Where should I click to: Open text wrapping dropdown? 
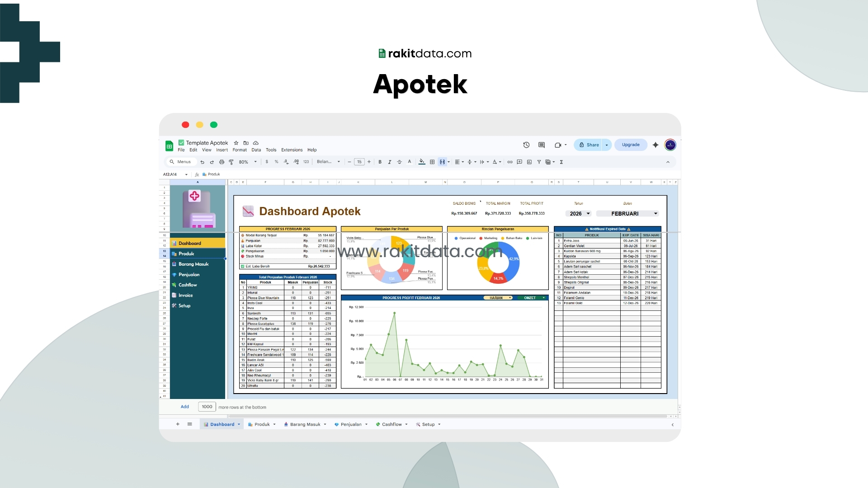point(484,162)
